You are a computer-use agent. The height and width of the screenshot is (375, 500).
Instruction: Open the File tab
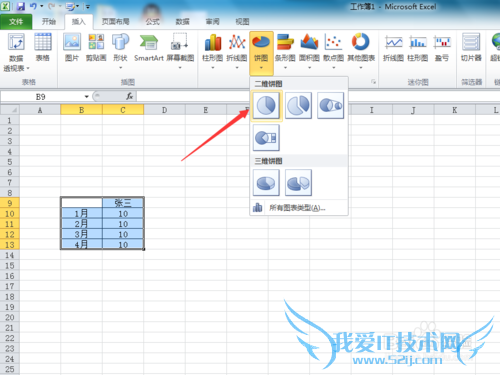[16, 22]
